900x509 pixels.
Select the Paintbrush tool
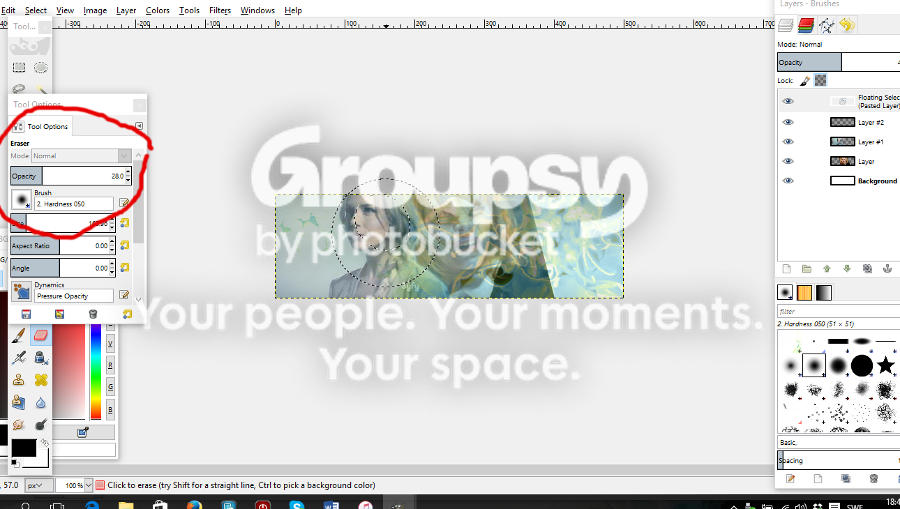[18, 335]
